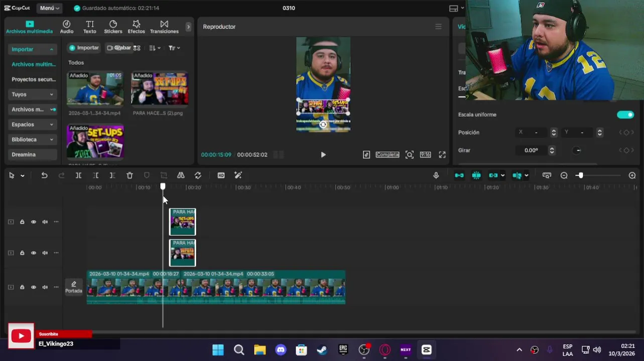Collapse the Importar section
The height and width of the screenshot is (361, 644).
[x=33, y=49]
